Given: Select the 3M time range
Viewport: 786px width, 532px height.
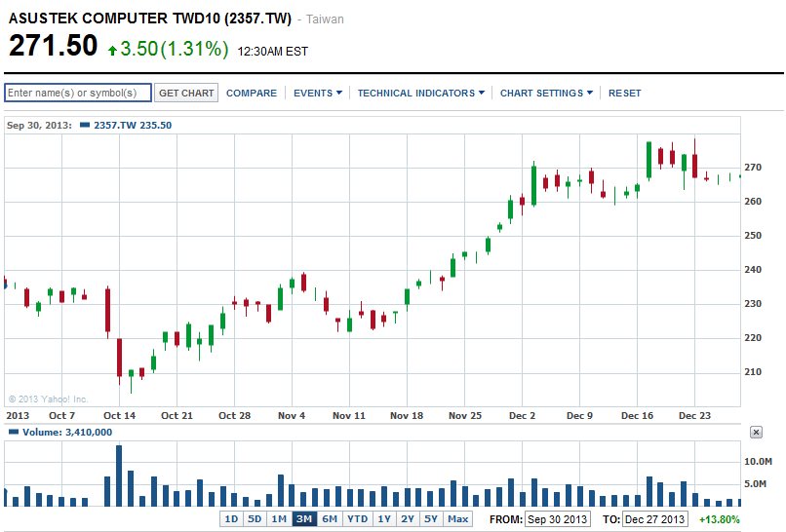Looking at the screenshot, I should click(x=304, y=519).
